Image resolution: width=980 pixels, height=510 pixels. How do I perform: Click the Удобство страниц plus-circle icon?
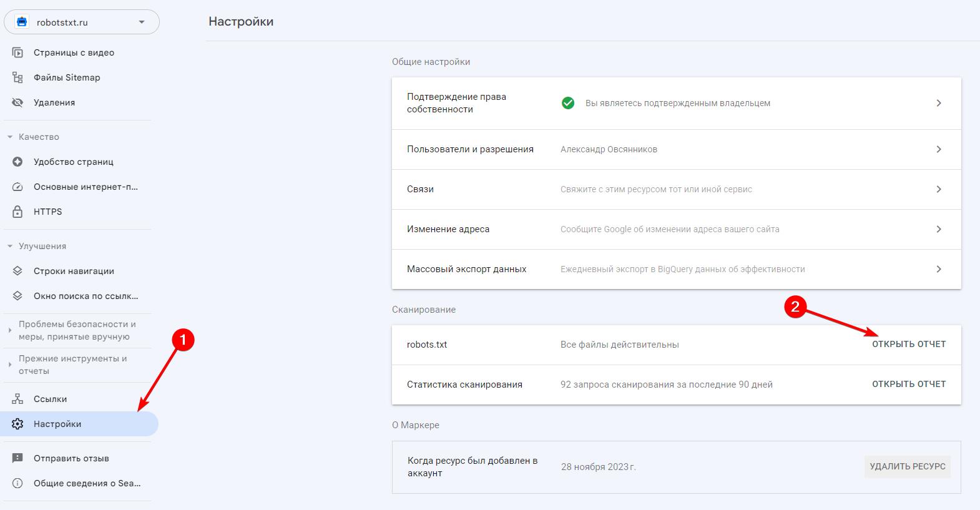pos(17,162)
